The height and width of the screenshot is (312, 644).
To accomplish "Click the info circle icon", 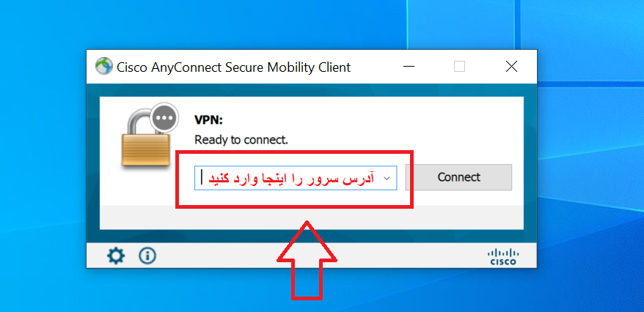I will 147,256.
